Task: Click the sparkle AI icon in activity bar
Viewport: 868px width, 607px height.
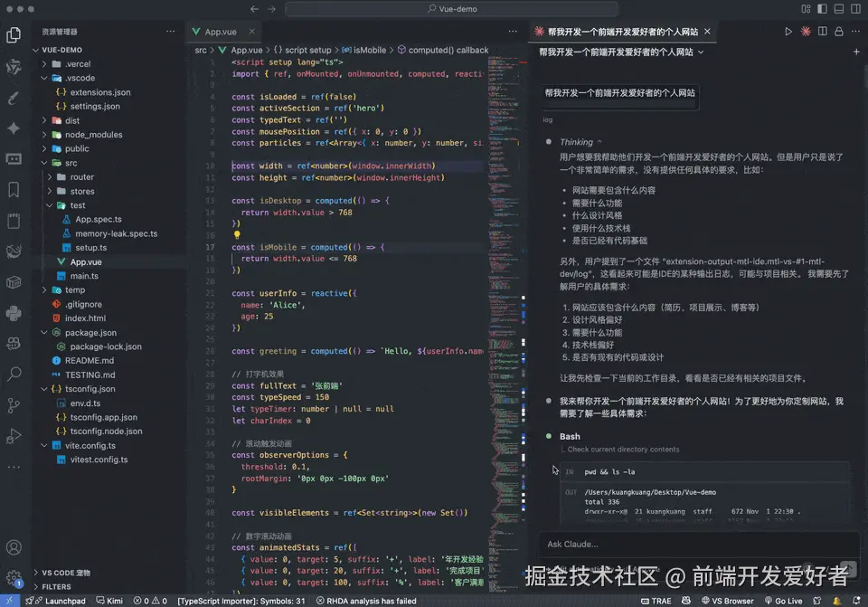Action: click(14, 128)
